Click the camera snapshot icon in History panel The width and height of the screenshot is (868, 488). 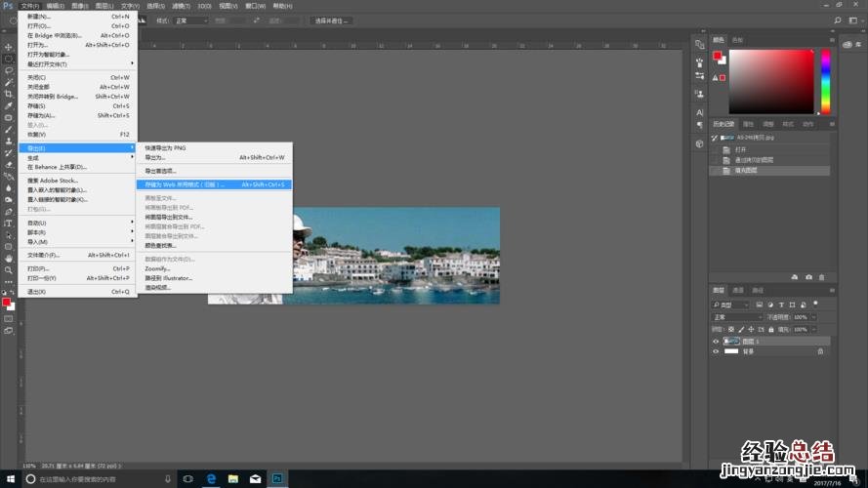[808, 277]
